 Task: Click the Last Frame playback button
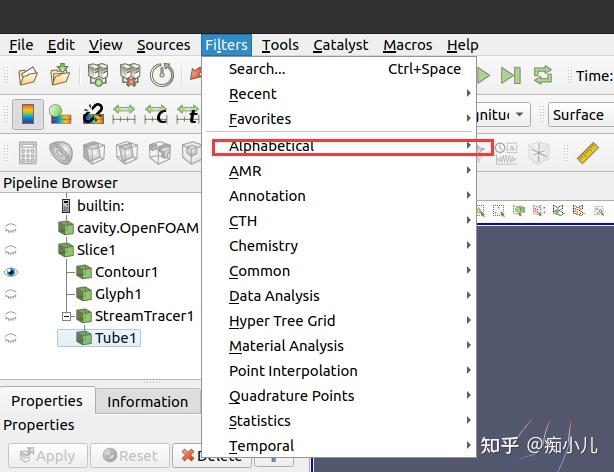[x=511, y=75]
